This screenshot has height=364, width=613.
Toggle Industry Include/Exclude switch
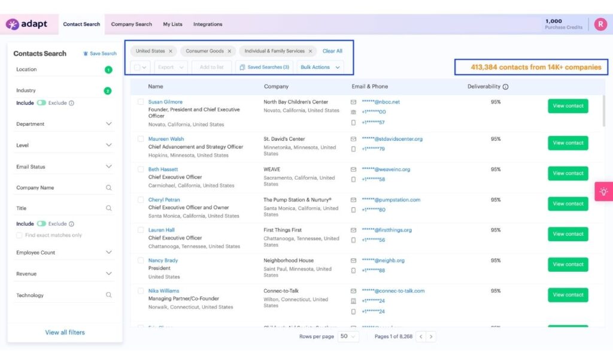tap(41, 103)
